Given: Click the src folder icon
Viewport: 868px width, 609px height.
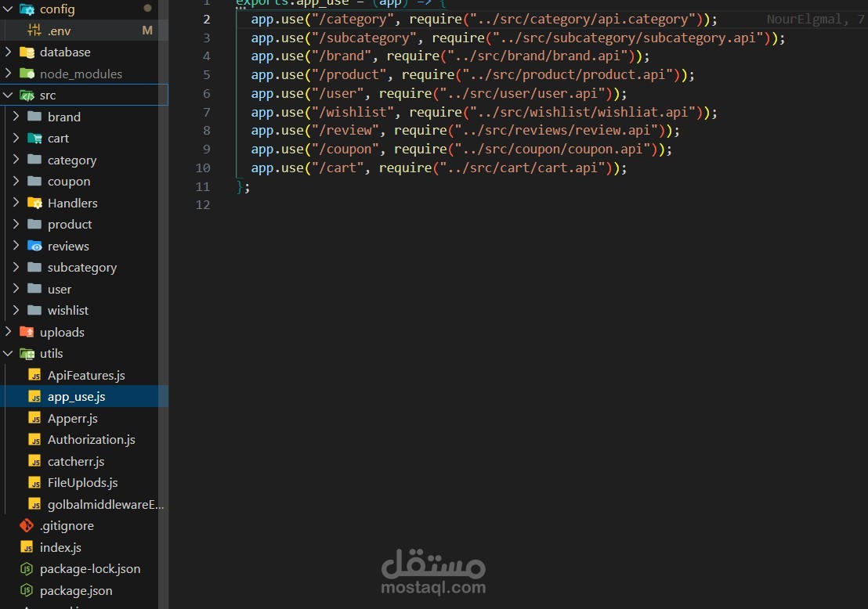Looking at the screenshot, I should (27, 95).
